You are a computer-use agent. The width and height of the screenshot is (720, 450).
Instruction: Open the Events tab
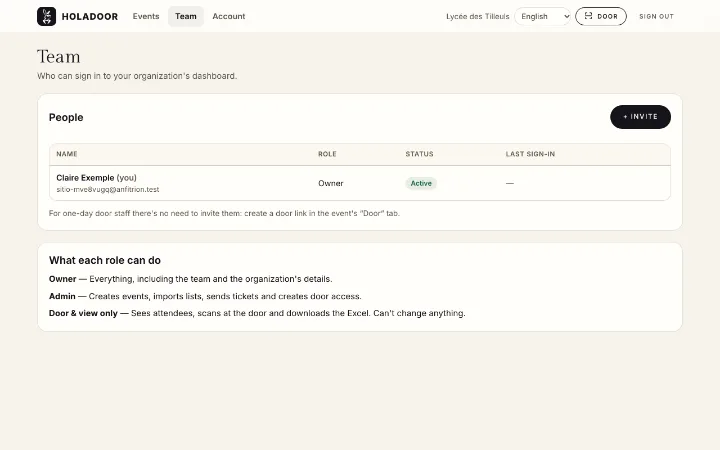tap(146, 16)
